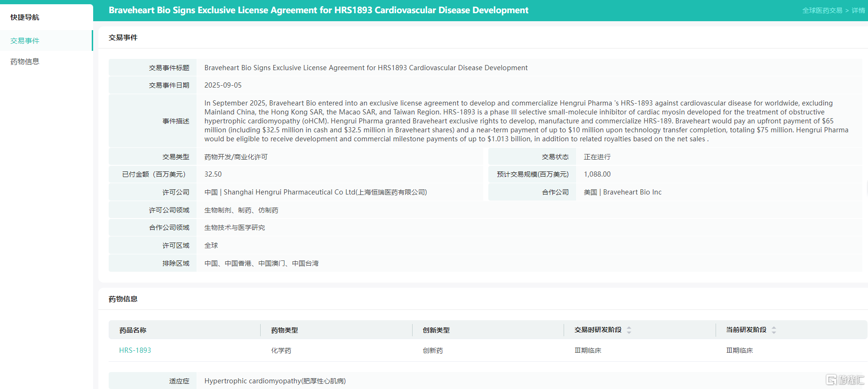Click the paid amount 32.50
The width and height of the screenshot is (868, 389).
coord(213,174)
